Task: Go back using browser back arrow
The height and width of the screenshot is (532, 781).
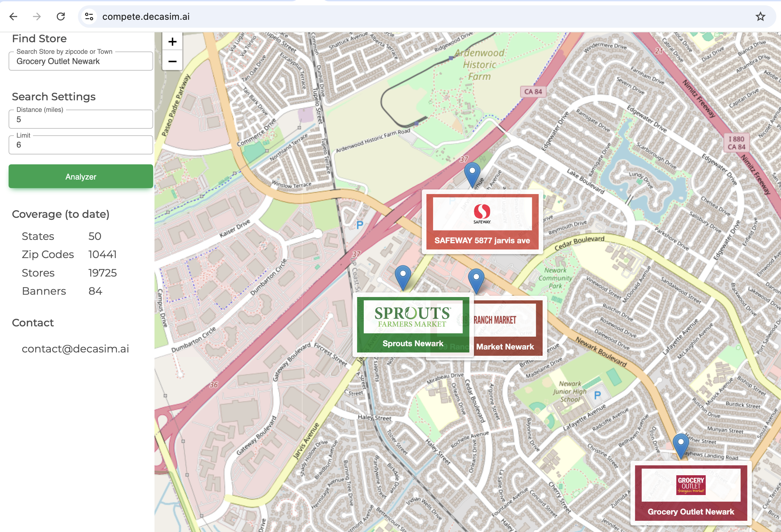Action: pyautogui.click(x=14, y=17)
